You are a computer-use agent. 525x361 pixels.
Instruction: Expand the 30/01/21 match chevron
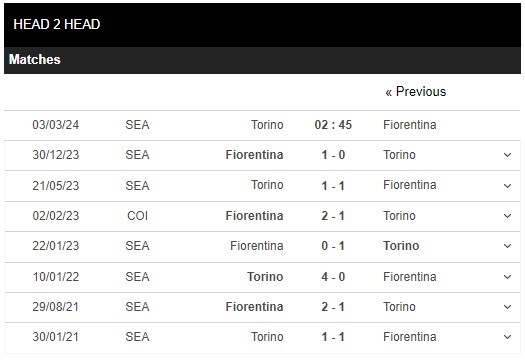[507, 337]
